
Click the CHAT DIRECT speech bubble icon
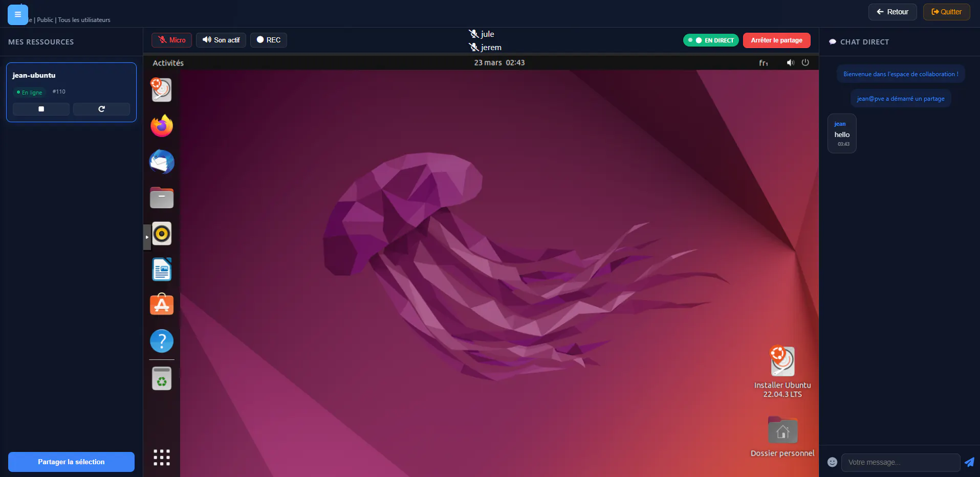(833, 42)
